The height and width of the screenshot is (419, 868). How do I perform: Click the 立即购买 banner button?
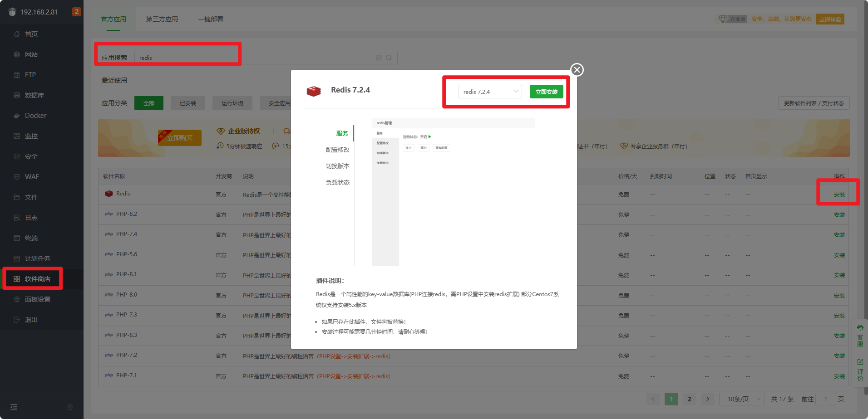click(x=180, y=138)
